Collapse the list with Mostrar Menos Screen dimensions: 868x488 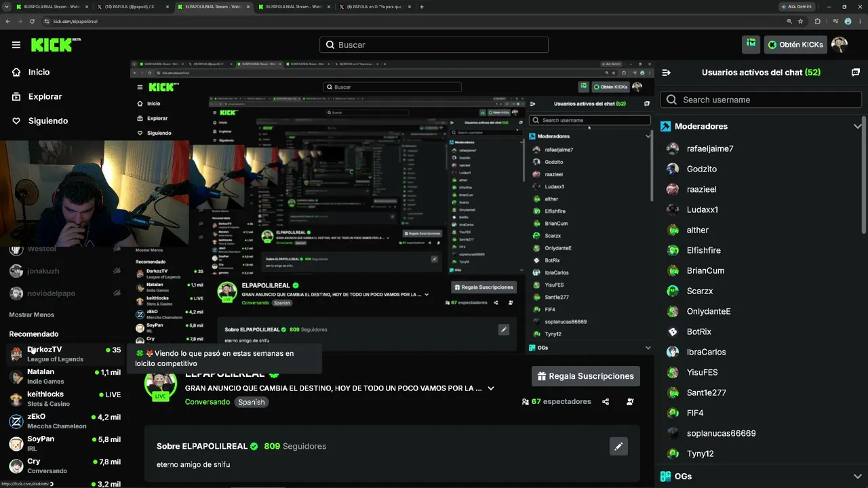pyautogui.click(x=31, y=314)
